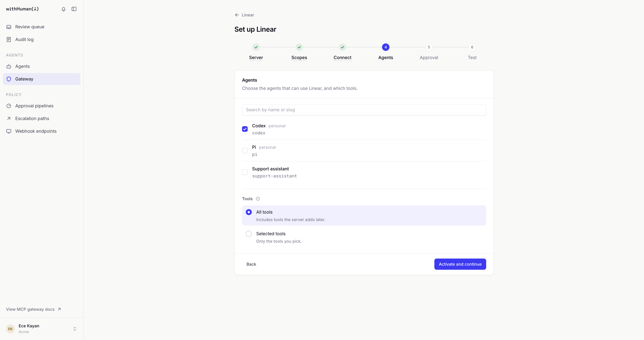Click the Approval pipelines clock icon

(9, 106)
